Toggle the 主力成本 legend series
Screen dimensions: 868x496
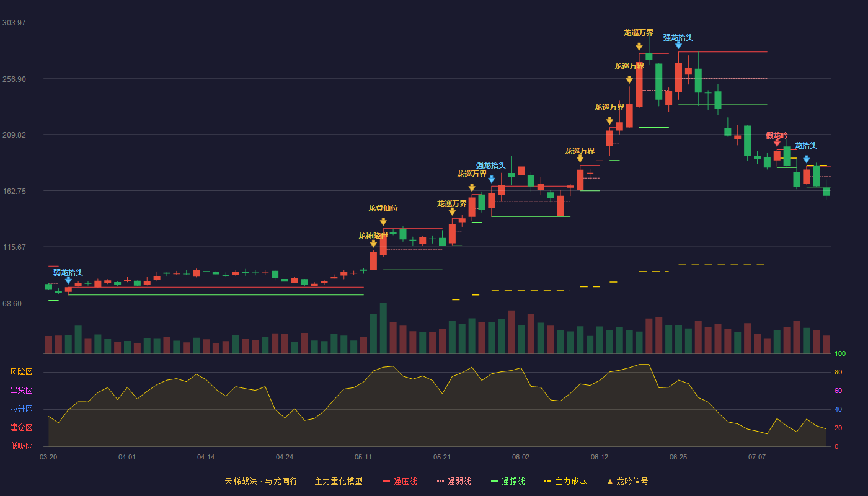565,481
